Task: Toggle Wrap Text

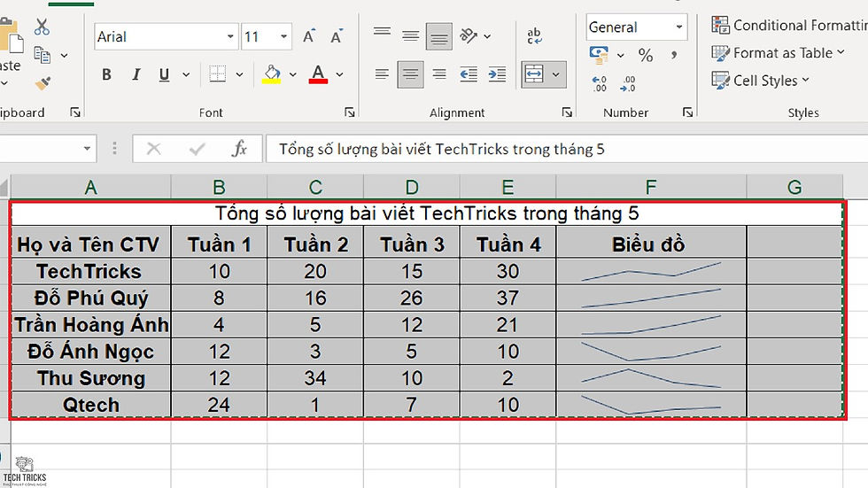Action: (x=534, y=36)
